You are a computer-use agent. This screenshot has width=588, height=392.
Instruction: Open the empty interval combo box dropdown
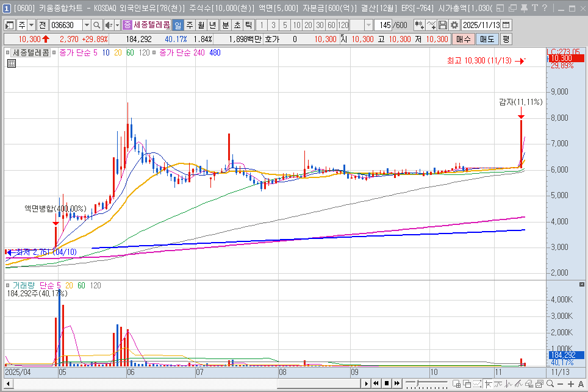(x=368, y=25)
